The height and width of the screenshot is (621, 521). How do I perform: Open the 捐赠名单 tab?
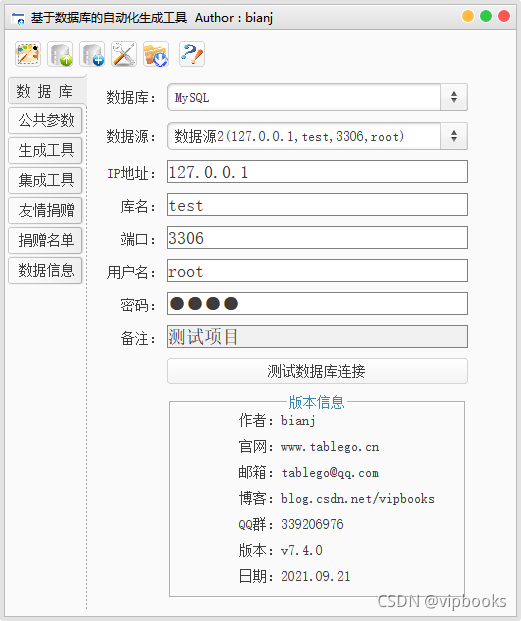[46, 240]
